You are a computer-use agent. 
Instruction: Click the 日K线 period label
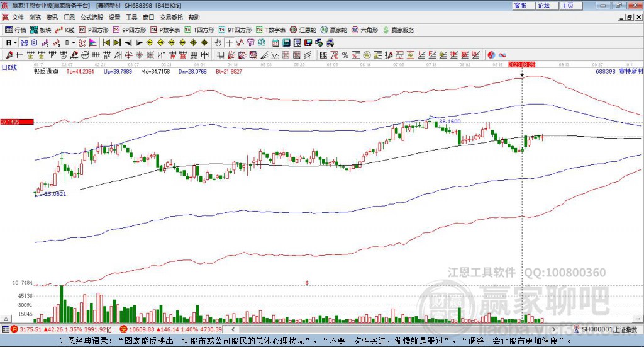pyautogui.click(x=9, y=67)
